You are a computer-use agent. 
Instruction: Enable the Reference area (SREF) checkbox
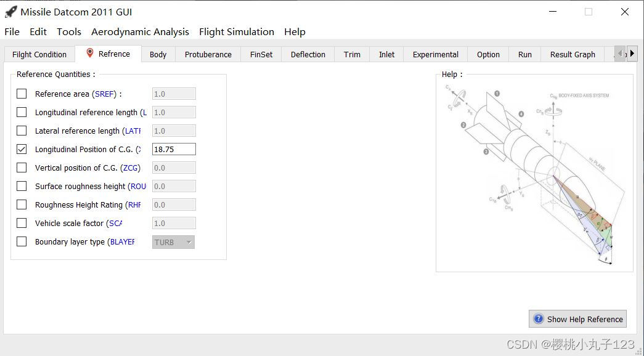pyautogui.click(x=22, y=94)
